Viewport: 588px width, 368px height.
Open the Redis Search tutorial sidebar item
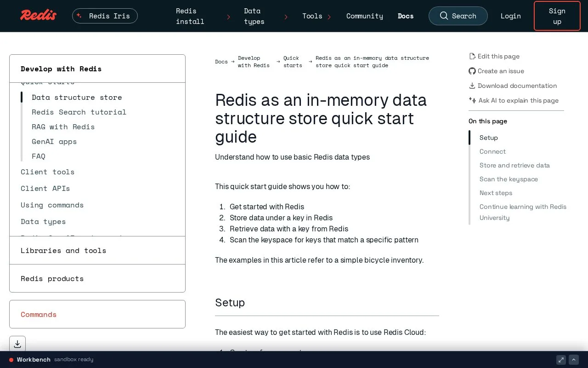click(x=79, y=112)
